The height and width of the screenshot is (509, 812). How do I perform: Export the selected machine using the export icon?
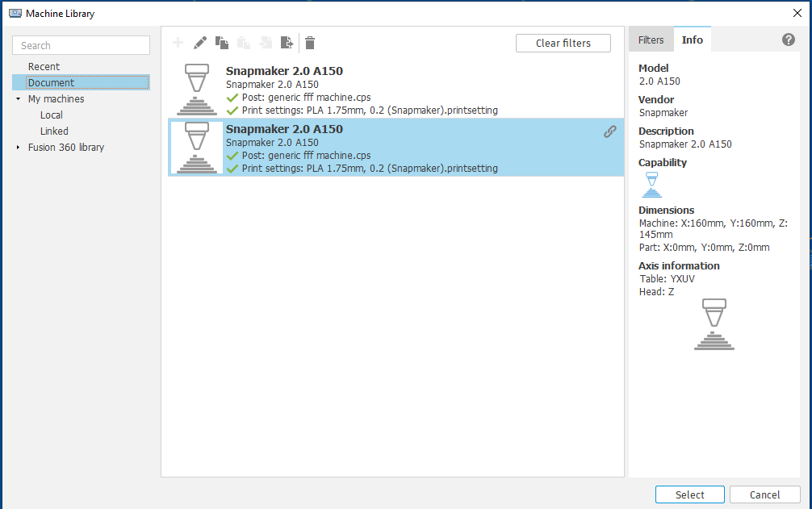[287, 43]
